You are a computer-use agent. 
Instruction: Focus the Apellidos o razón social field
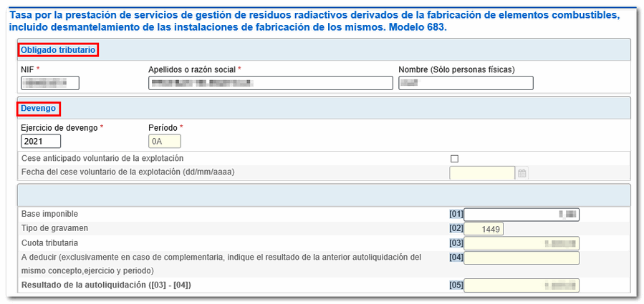(271, 83)
